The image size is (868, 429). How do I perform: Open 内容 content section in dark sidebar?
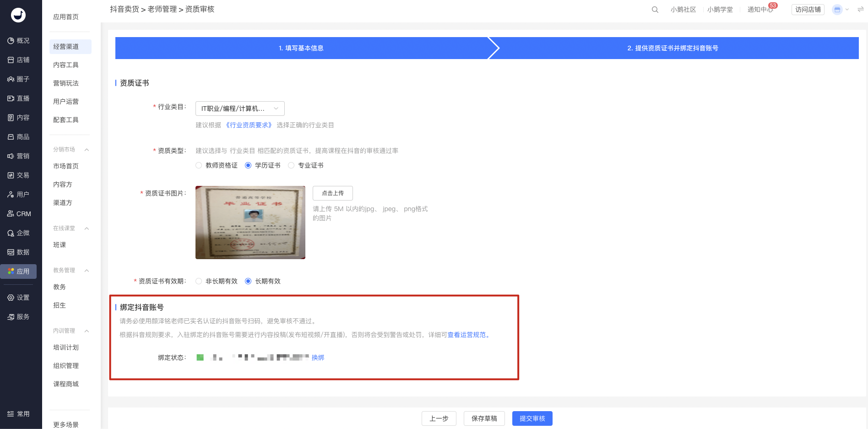(18, 118)
